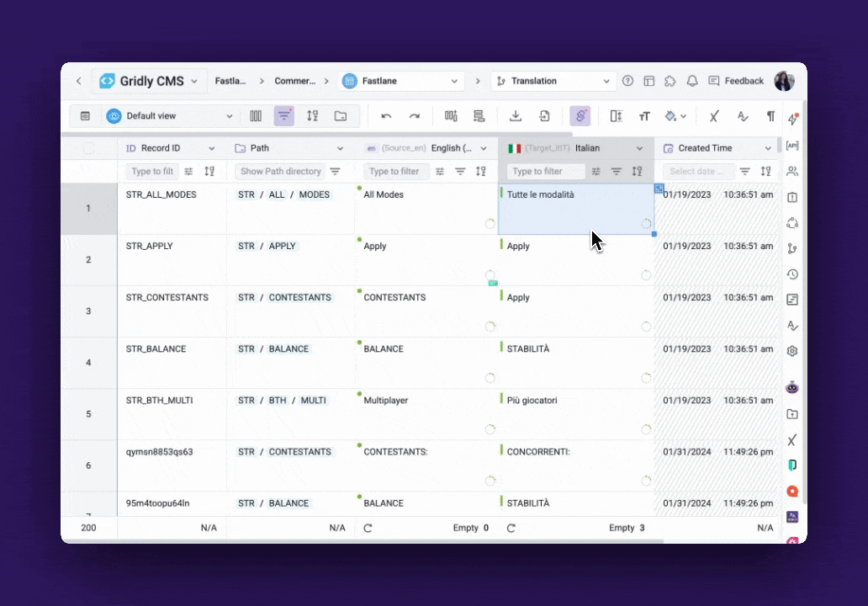Click the download export icon

[516, 116]
